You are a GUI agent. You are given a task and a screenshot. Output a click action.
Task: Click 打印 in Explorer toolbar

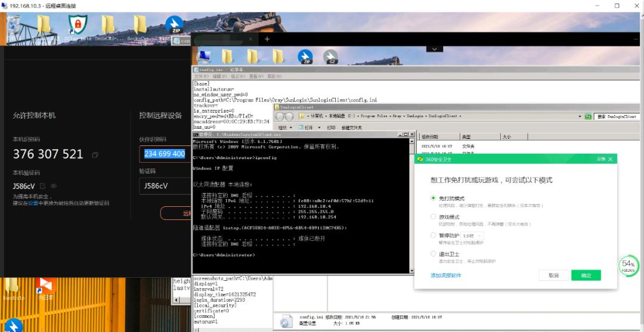coord(330,128)
